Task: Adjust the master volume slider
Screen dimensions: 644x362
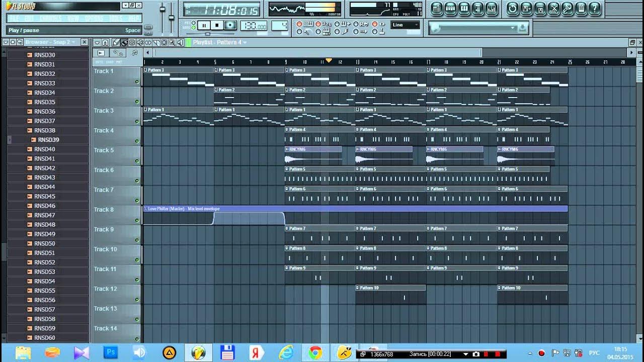Action: (162, 9)
